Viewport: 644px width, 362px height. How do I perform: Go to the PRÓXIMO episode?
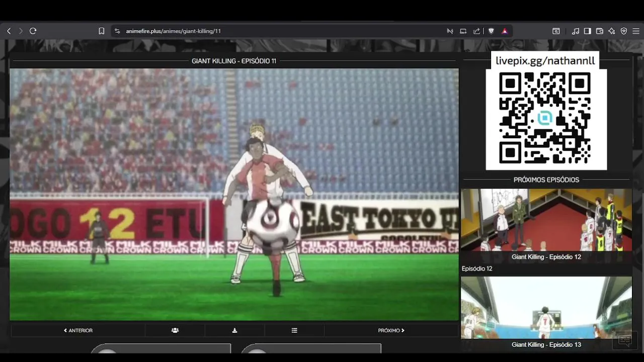coord(391,330)
